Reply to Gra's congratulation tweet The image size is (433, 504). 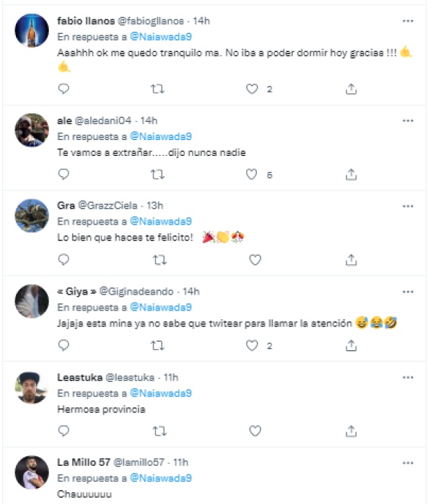[x=64, y=259]
